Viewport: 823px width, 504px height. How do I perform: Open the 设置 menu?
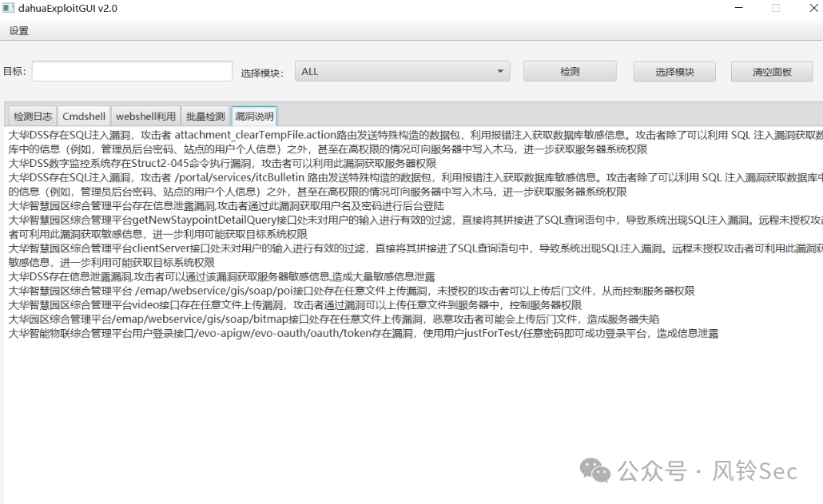19,31
